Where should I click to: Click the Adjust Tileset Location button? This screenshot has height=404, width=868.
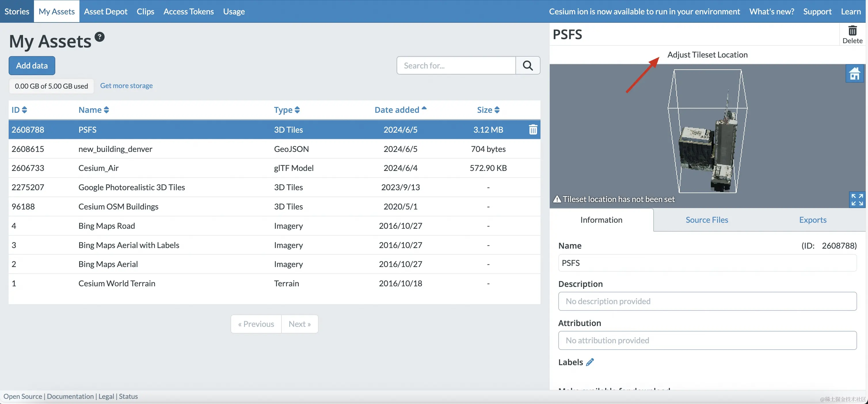[x=707, y=55]
